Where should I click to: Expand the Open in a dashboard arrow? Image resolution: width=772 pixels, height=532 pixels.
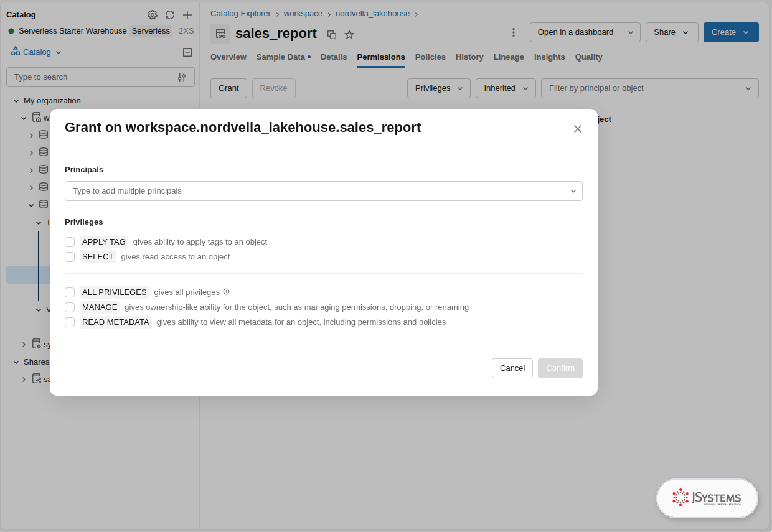[x=631, y=32]
